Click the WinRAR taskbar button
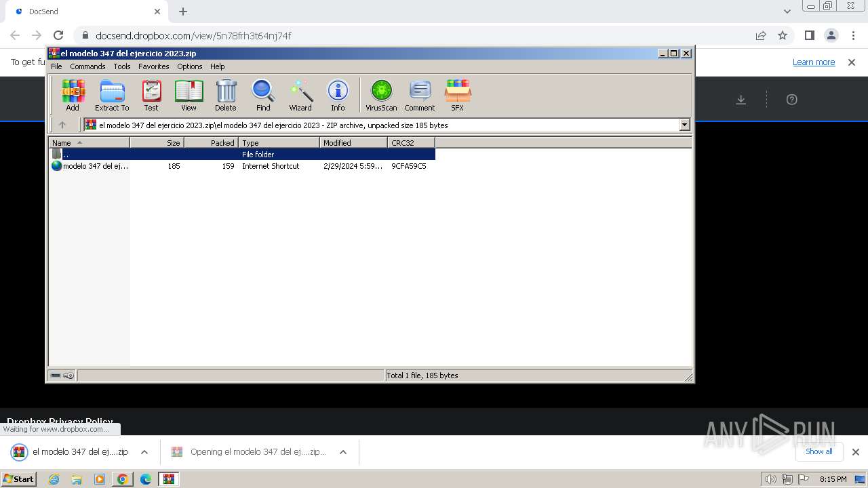The width and height of the screenshot is (868, 488). [168, 479]
